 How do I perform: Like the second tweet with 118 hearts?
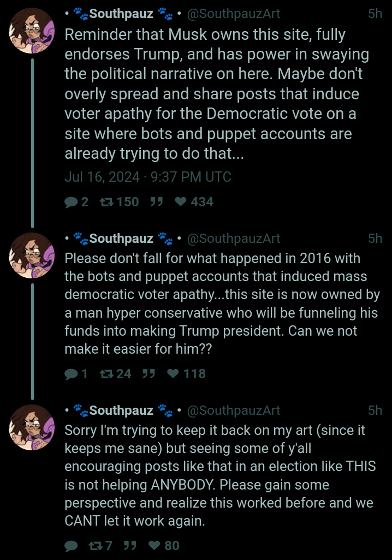(173, 373)
